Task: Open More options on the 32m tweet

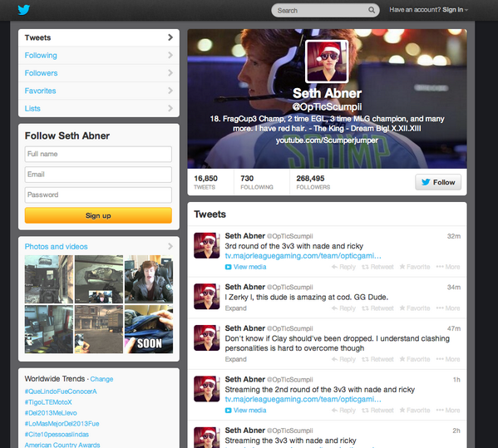Action: [448, 267]
